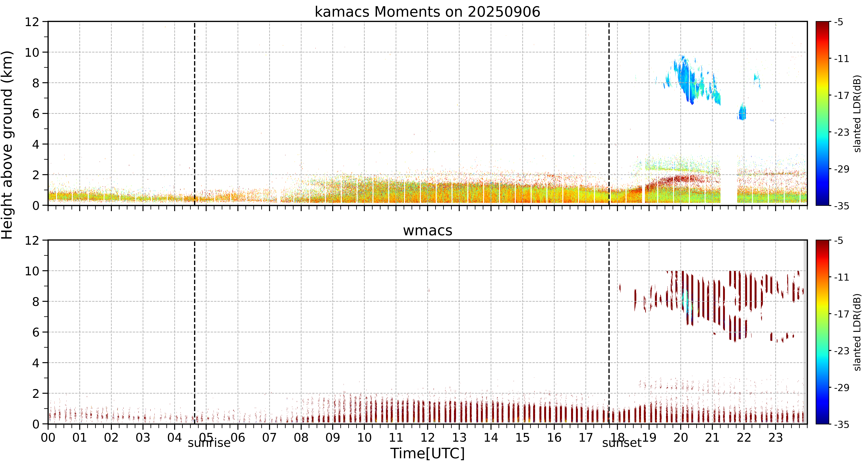Click the '07' hour tick label
Screen dimensions: 868x467
pos(270,438)
